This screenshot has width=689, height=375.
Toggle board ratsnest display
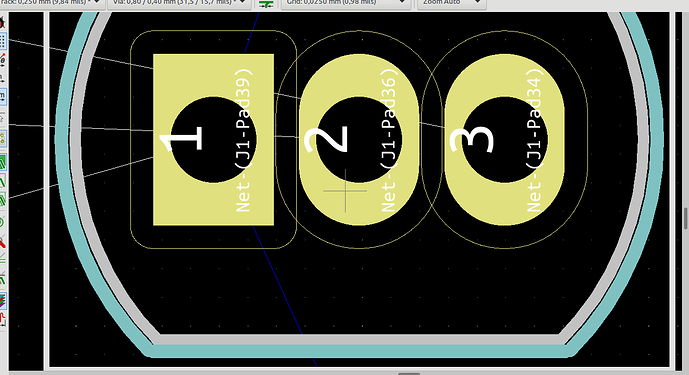tap(2, 140)
